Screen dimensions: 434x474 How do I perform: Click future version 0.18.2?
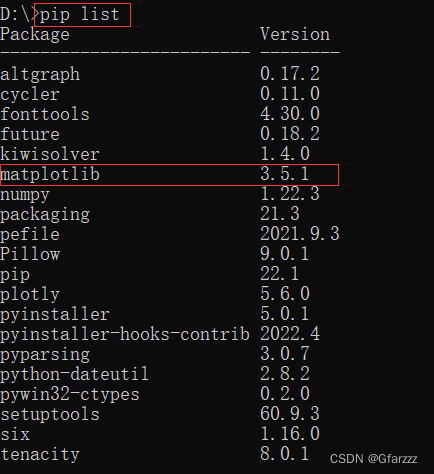point(290,134)
